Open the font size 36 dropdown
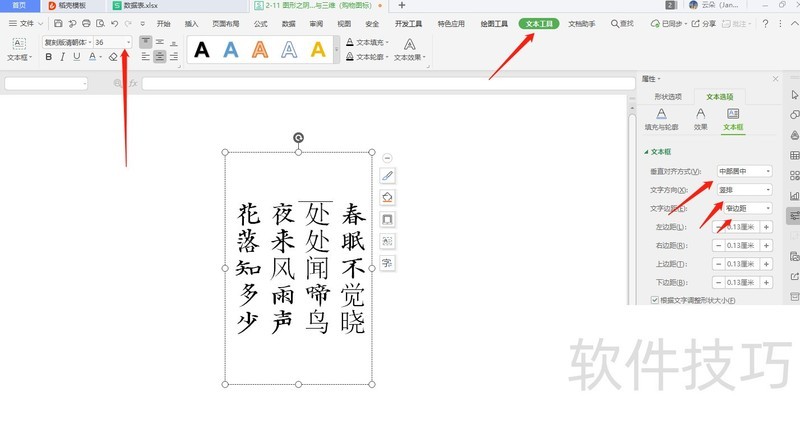Image resolution: width=800 pixels, height=424 pixels. click(x=128, y=42)
